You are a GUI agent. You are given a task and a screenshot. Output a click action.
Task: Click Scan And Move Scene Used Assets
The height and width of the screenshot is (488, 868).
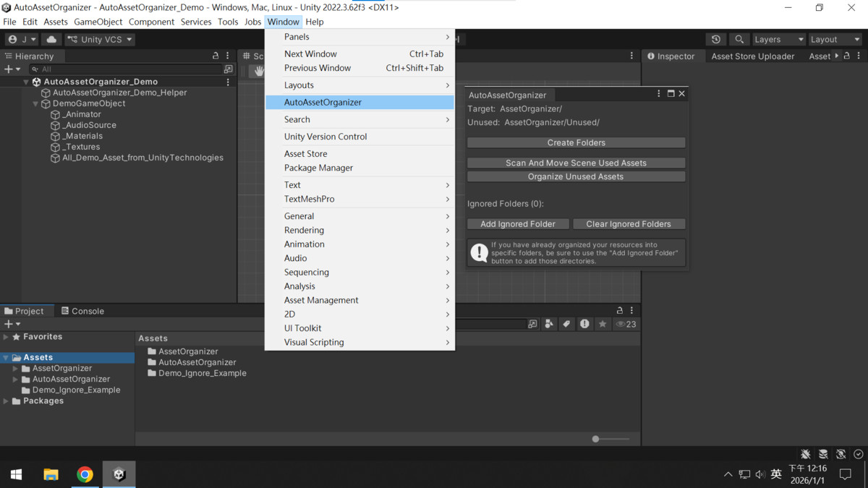tap(576, 163)
